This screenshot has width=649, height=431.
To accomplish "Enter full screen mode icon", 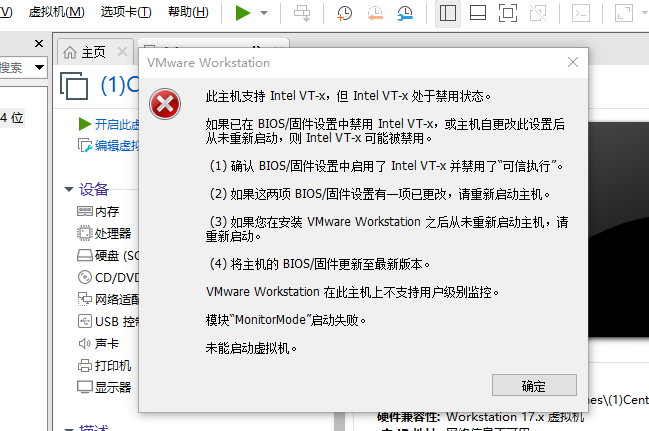I will click(x=508, y=13).
